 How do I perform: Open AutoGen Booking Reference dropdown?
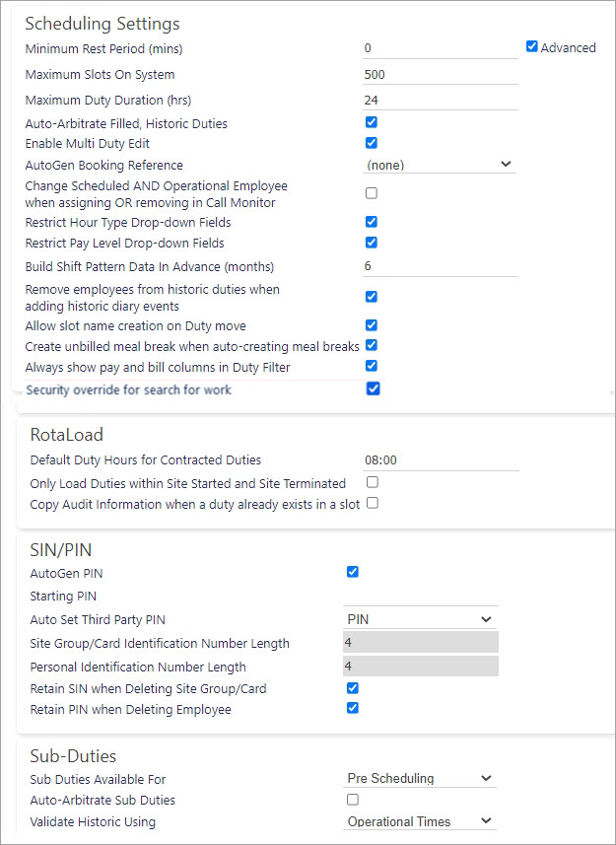point(439,165)
